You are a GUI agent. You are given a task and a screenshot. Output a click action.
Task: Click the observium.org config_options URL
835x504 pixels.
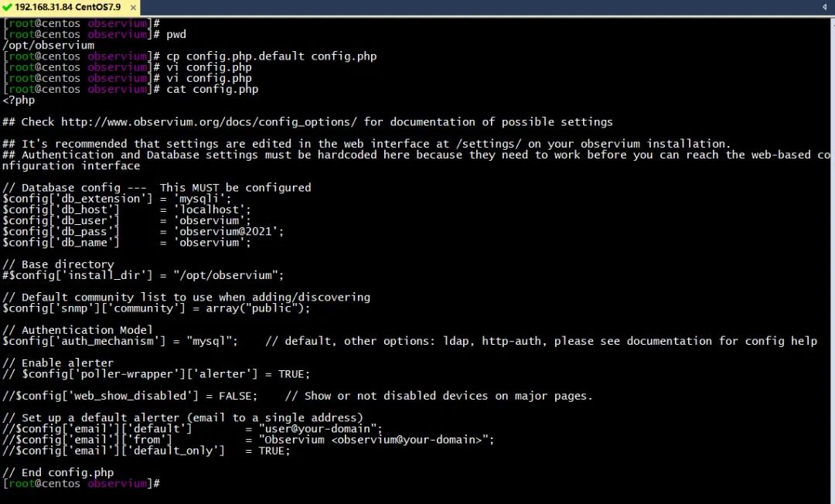pos(209,122)
